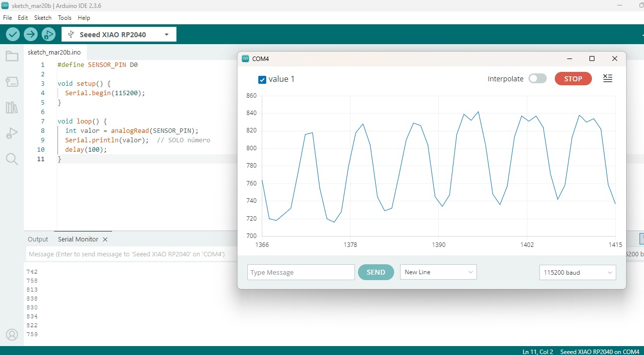Select the Serial Monitor tab
This screenshot has width=644, height=355.
[x=78, y=239]
